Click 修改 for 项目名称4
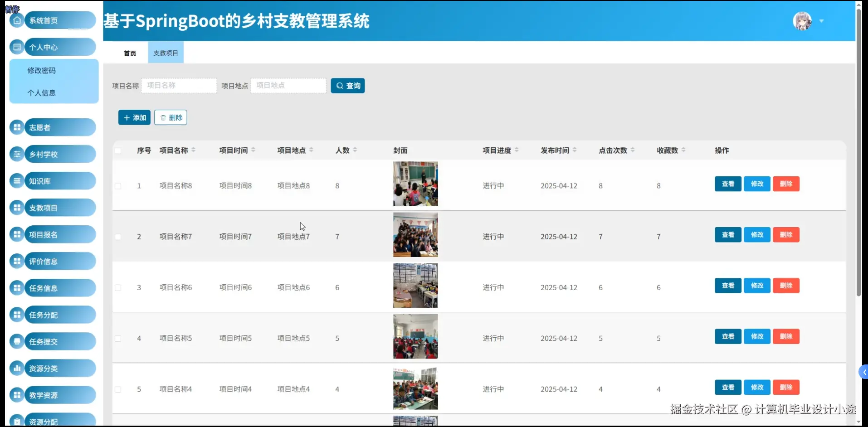This screenshot has width=868, height=427. tap(757, 387)
